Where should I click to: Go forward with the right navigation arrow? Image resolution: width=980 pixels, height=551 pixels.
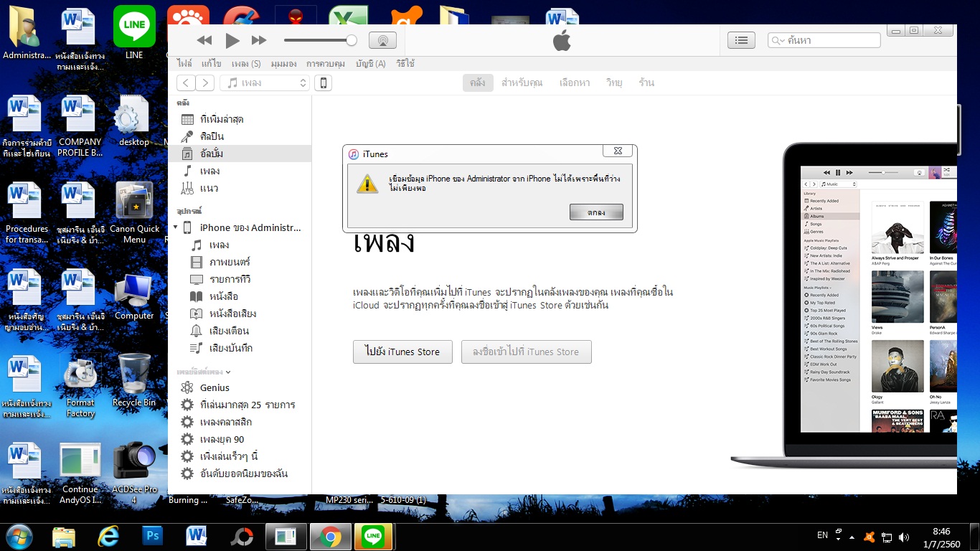[205, 83]
